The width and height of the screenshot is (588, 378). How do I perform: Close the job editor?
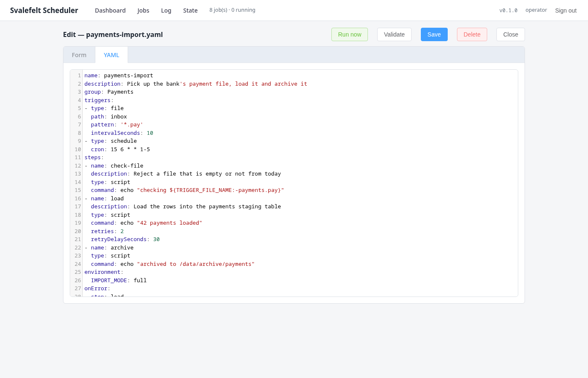pyautogui.click(x=511, y=34)
